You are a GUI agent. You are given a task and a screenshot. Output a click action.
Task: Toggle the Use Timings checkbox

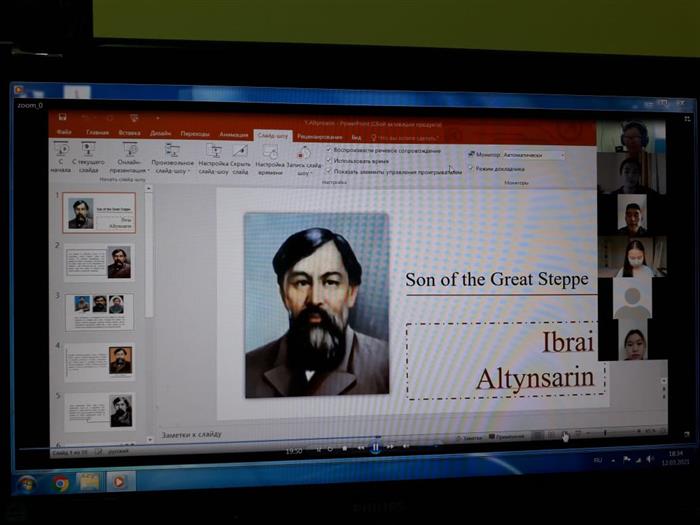point(329,161)
